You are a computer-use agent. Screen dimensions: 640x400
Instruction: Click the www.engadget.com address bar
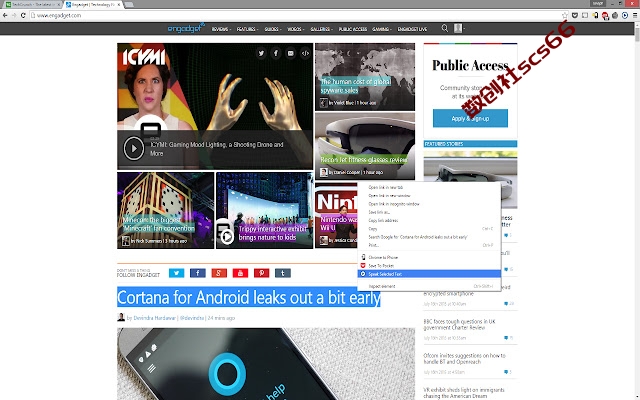[x=294, y=16]
